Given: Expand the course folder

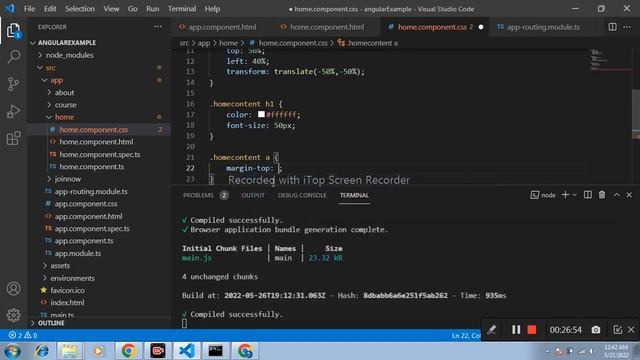Looking at the screenshot, I should [49, 105].
